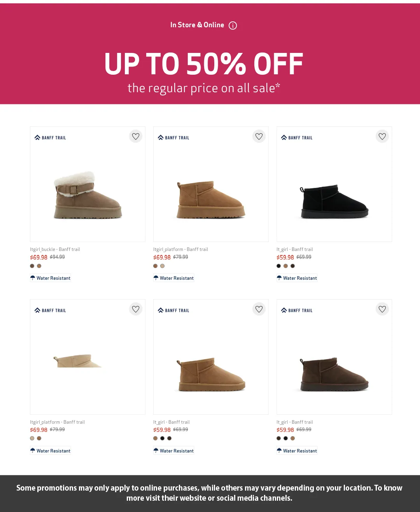Toggle wishlist heart on the top-row tan platform boot
Screen dimensions: 420x512
click(x=259, y=137)
